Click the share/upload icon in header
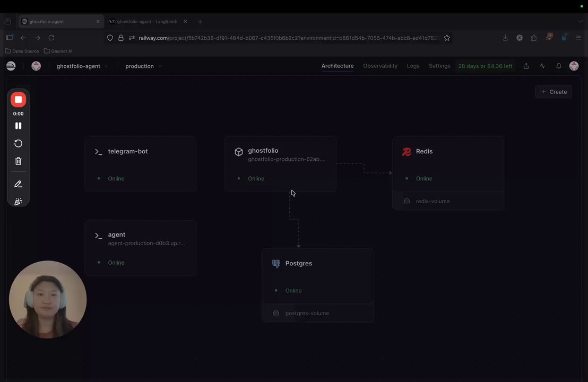 [x=526, y=66]
